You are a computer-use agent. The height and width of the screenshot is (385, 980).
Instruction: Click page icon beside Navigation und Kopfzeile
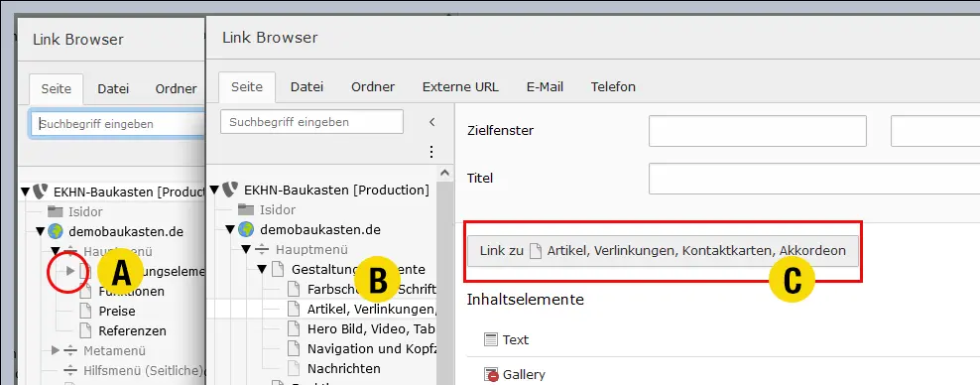pyautogui.click(x=294, y=348)
